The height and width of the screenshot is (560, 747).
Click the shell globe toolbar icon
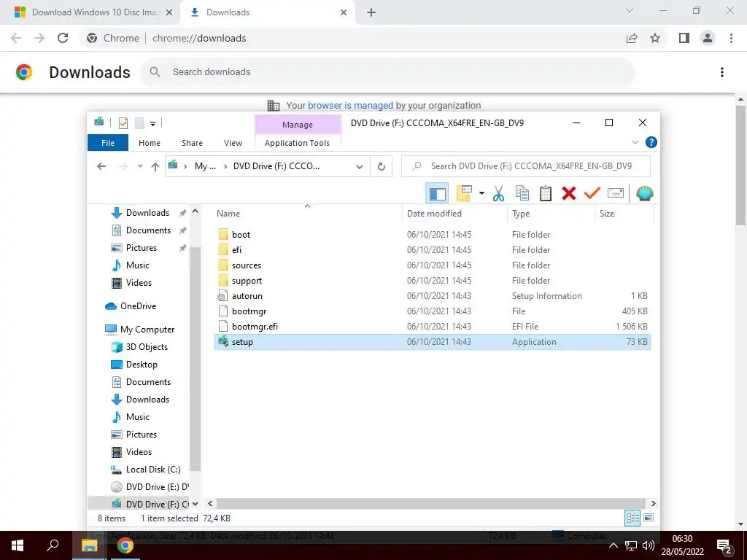[x=644, y=193]
